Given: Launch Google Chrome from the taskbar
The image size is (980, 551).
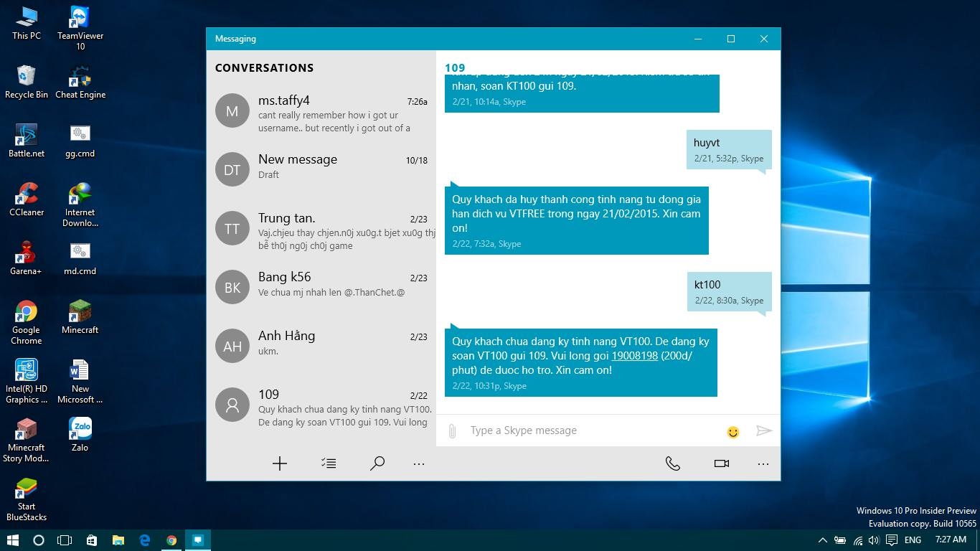Looking at the screenshot, I should point(171,540).
